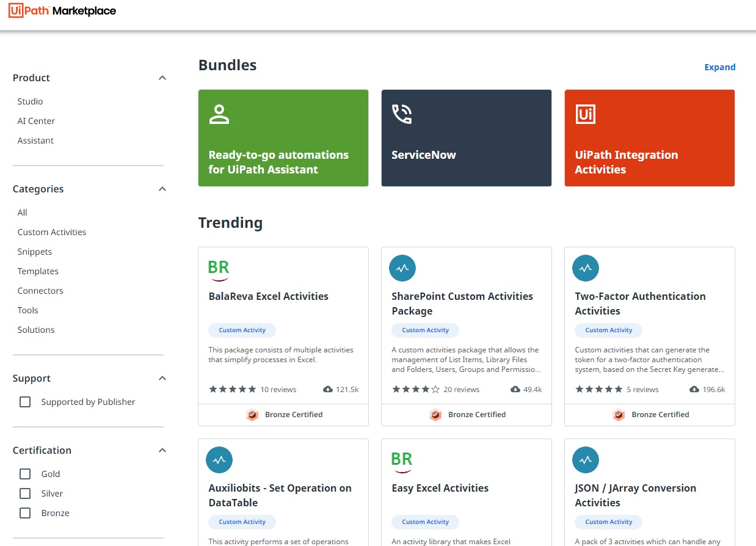Expand the Bundles section
The height and width of the screenshot is (546, 756).
(x=720, y=67)
